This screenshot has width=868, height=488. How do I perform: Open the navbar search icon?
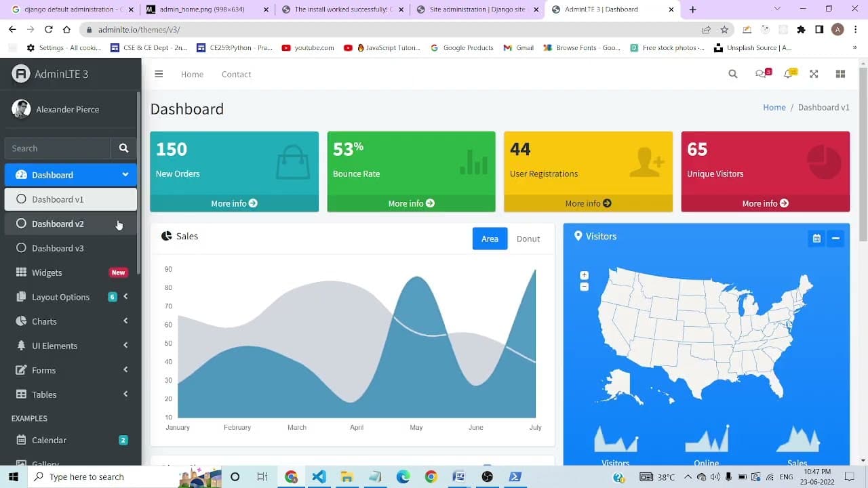733,74
